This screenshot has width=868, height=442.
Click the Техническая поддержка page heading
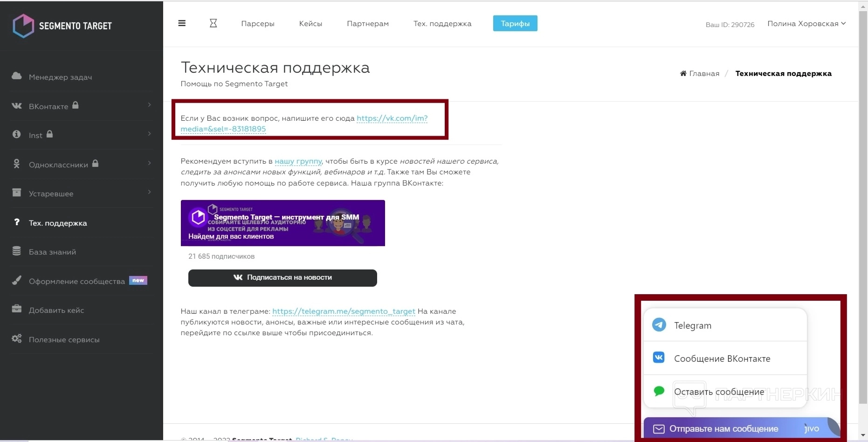point(275,68)
